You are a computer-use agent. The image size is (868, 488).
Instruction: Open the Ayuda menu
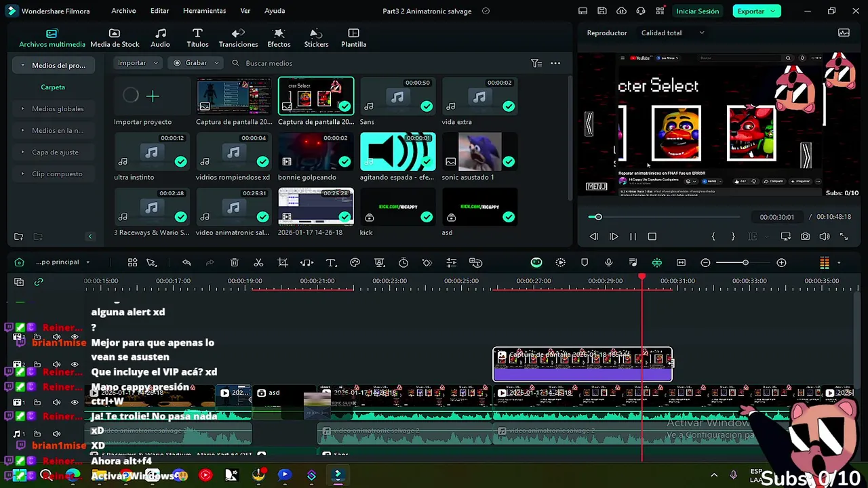pyautogui.click(x=275, y=11)
